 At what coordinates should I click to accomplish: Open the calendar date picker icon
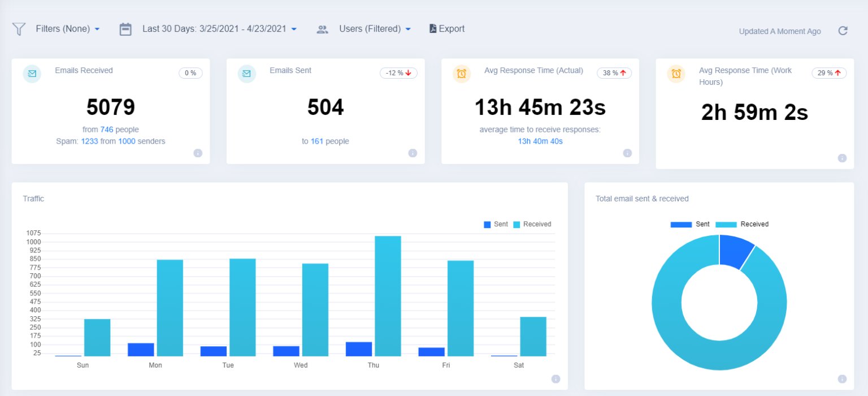tap(127, 28)
